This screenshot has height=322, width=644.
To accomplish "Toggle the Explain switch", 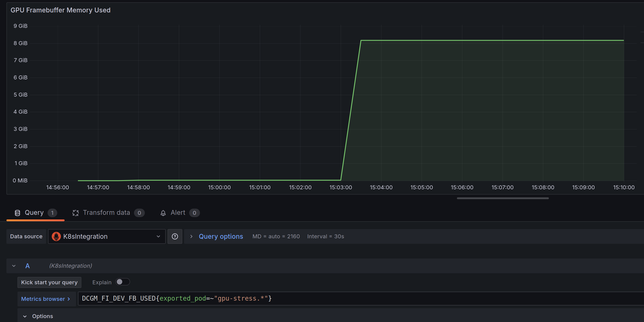I will 123,282.
